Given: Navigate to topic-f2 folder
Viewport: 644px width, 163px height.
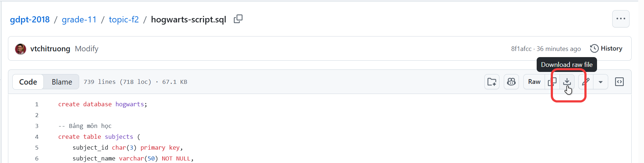Looking at the screenshot, I should click(124, 20).
